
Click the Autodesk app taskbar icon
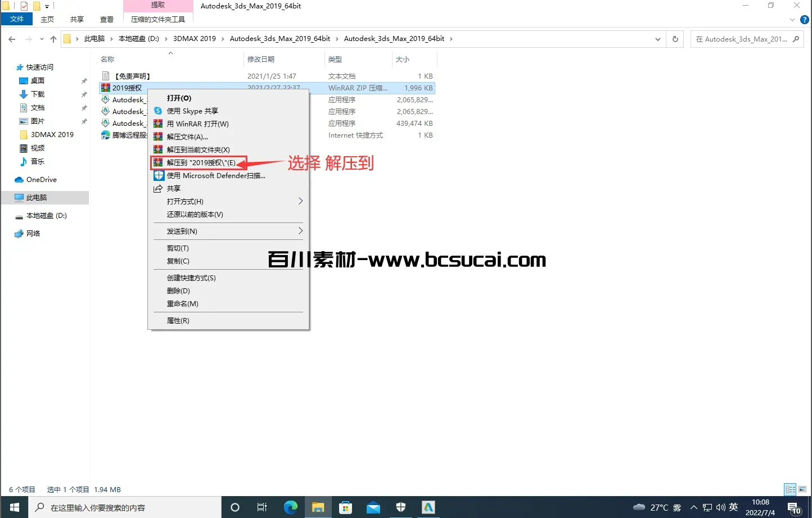click(x=428, y=507)
